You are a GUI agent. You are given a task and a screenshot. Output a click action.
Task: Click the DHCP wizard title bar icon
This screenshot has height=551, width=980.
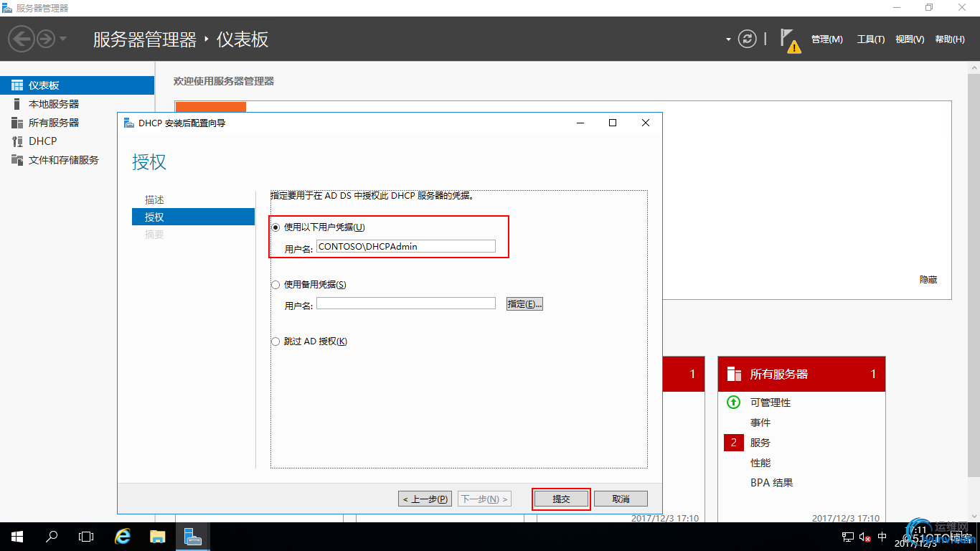128,123
